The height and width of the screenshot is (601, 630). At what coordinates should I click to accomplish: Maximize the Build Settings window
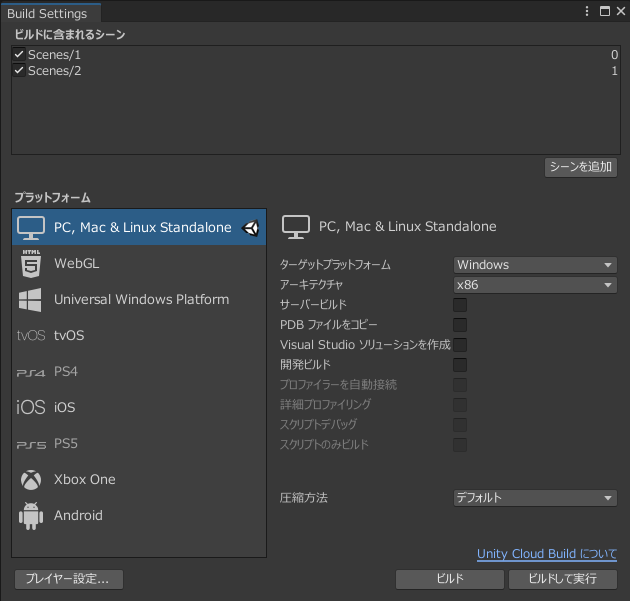(605, 11)
